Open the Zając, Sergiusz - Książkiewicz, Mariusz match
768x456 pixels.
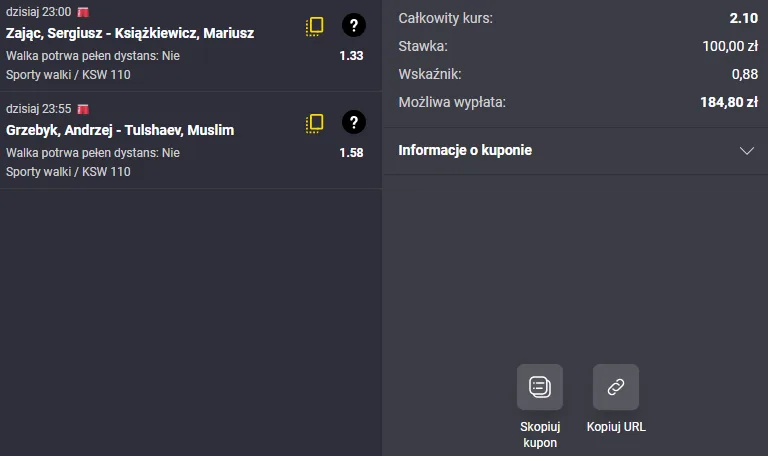point(130,33)
